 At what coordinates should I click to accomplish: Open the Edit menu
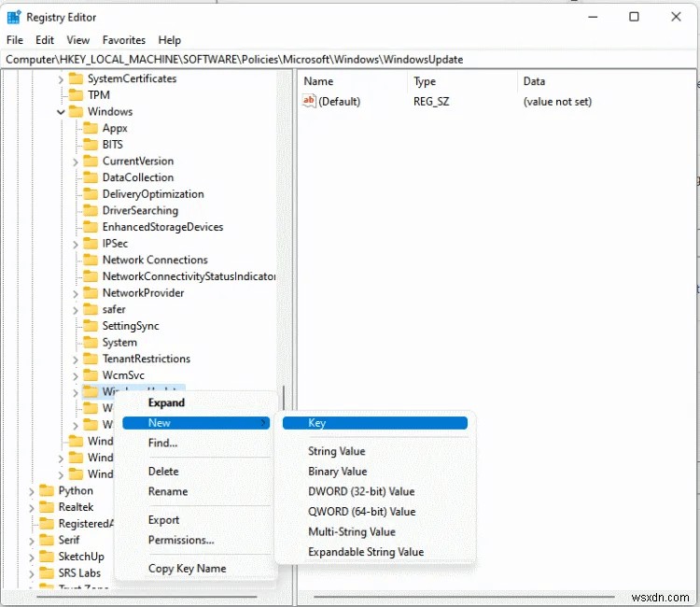pos(45,40)
